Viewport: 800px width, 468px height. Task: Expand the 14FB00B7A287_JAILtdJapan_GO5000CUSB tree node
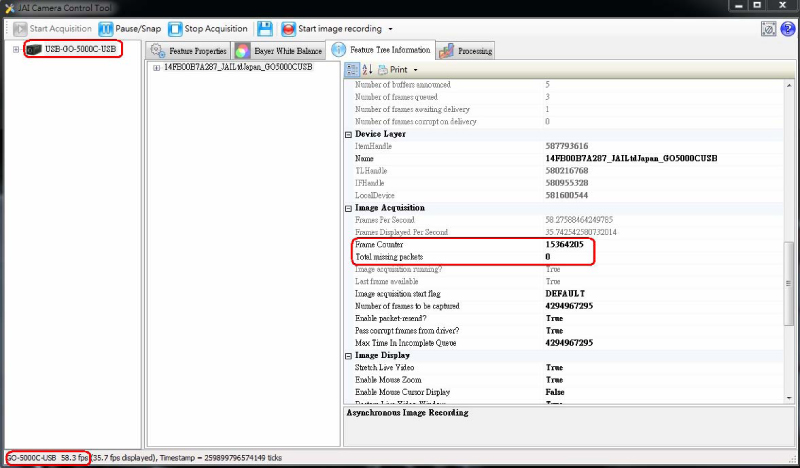156,68
